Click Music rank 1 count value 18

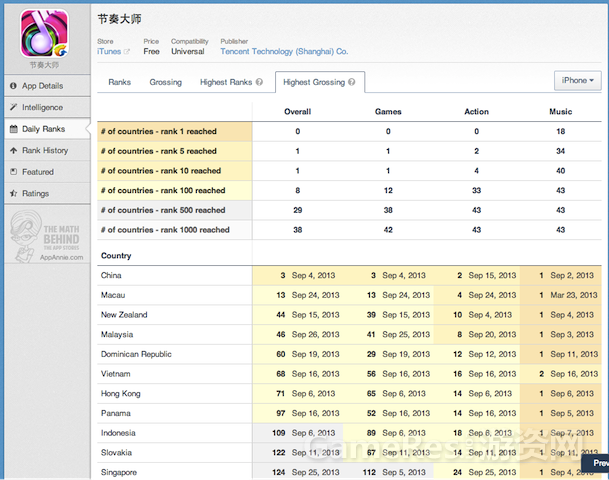click(x=560, y=132)
